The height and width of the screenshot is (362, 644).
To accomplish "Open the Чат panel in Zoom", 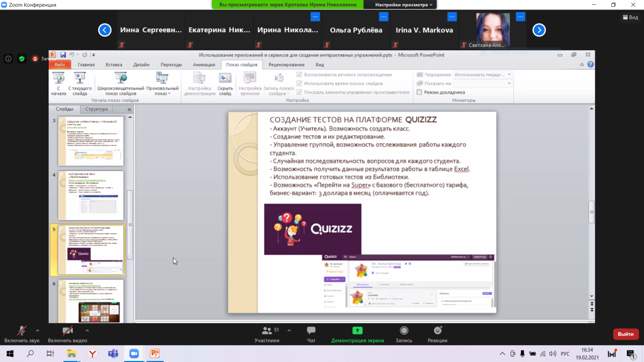I will coord(311,335).
